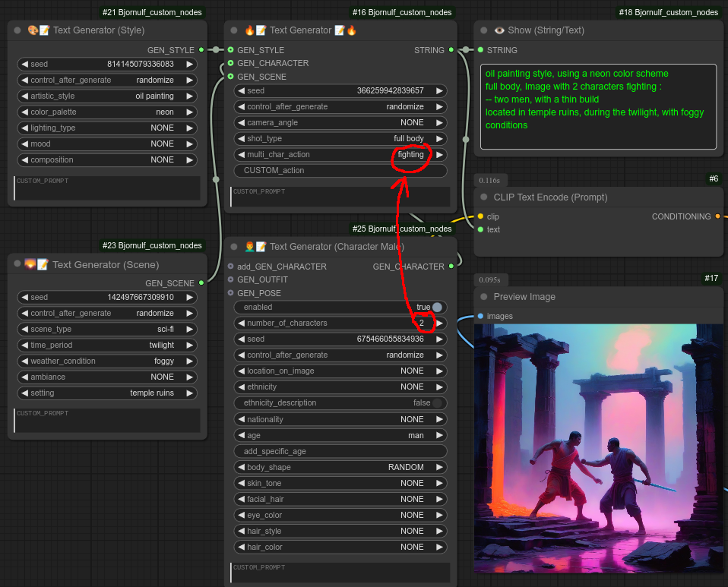This screenshot has height=587, width=728.
Task: Click the CONDITIONING output connector
Action: [718, 216]
